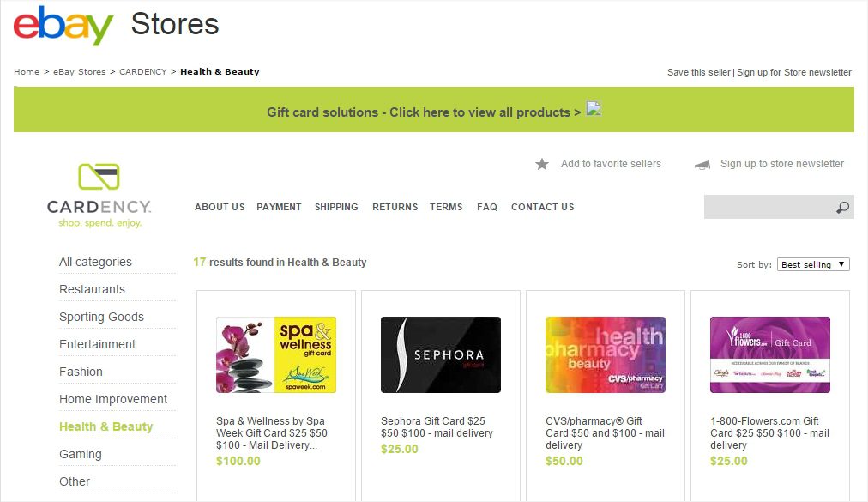This screenshot has height=502, width=868.
Task: Click the eBay logo
Action: click(x=63, y=25)
